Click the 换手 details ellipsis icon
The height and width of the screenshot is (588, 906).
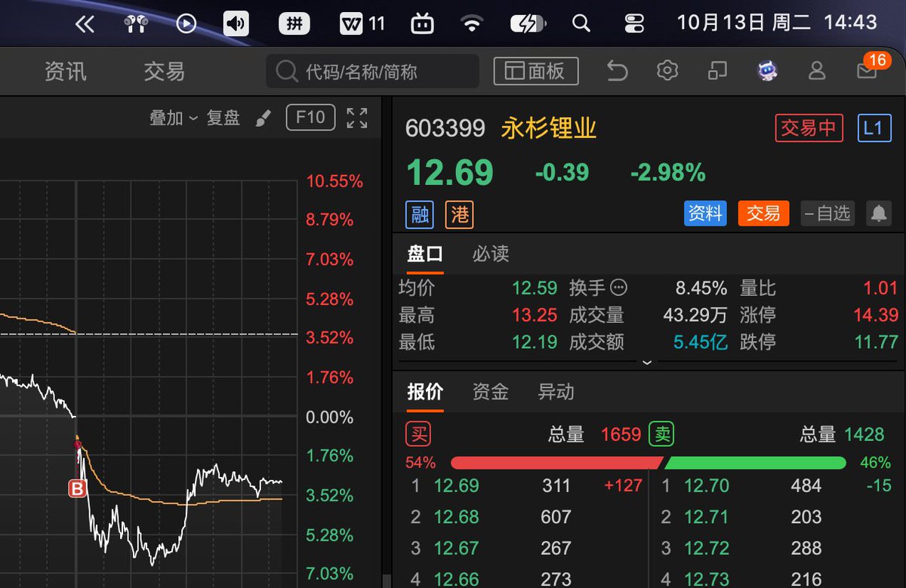tap(619, 288)
